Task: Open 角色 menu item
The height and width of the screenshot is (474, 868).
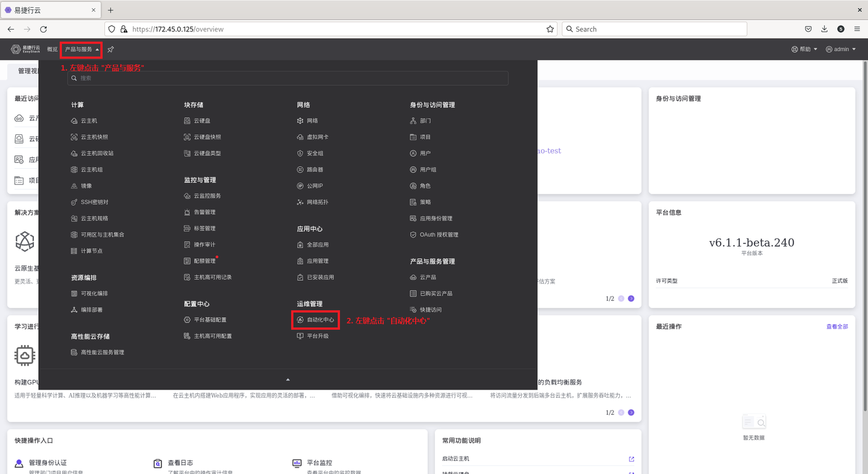Action: tap(420, 186)
